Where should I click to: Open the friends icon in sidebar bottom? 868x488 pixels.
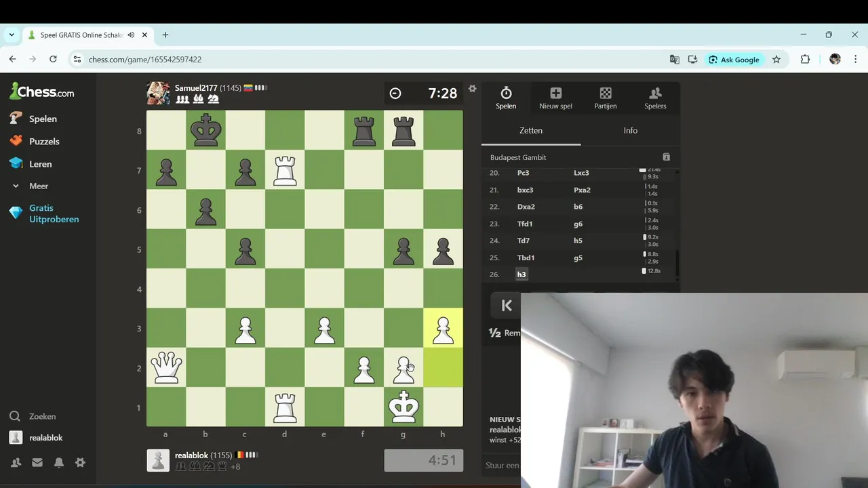[16, 462]
